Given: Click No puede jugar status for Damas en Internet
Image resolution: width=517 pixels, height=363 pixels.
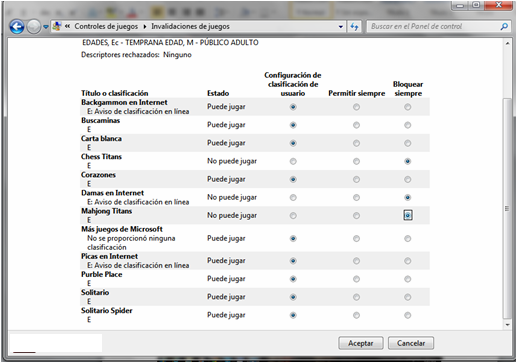Looking at the screenshot, I should (232, 197).
